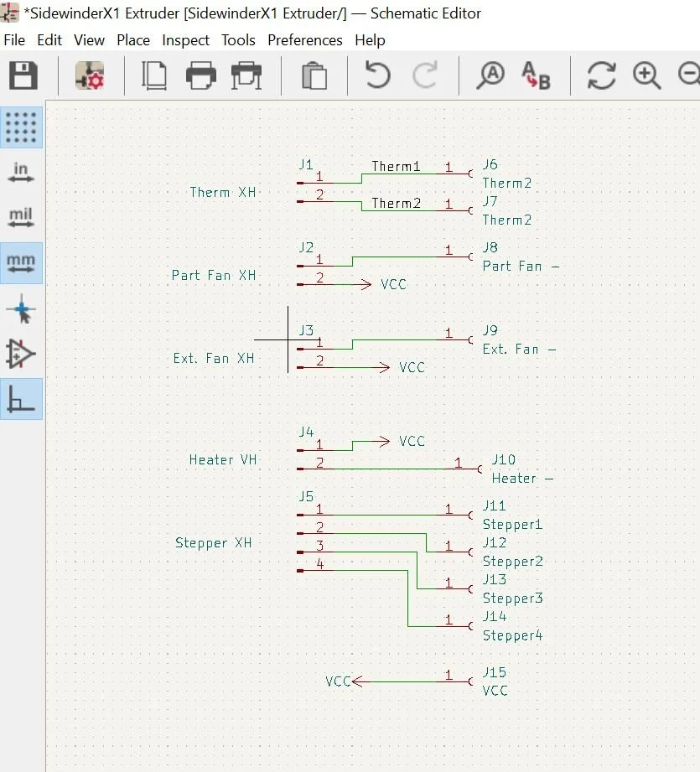
Task: Open the View menu
Action: [x=89, y=40]
